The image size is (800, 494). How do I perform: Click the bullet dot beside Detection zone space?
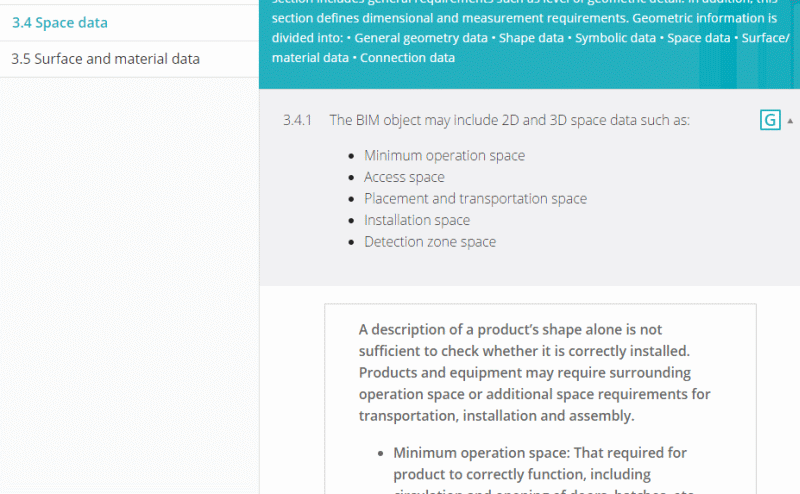(x=350, y=243)
